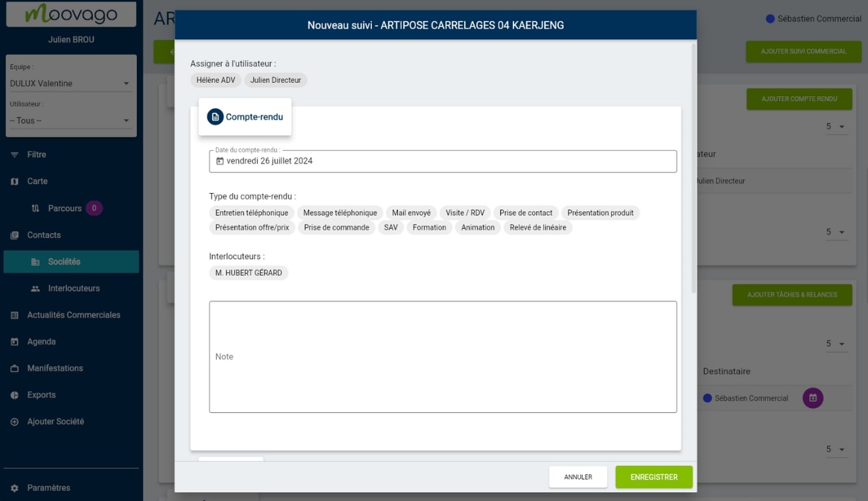Click the calendar icon in the date field
Screen dimensions: 868x501
point(220,161)
